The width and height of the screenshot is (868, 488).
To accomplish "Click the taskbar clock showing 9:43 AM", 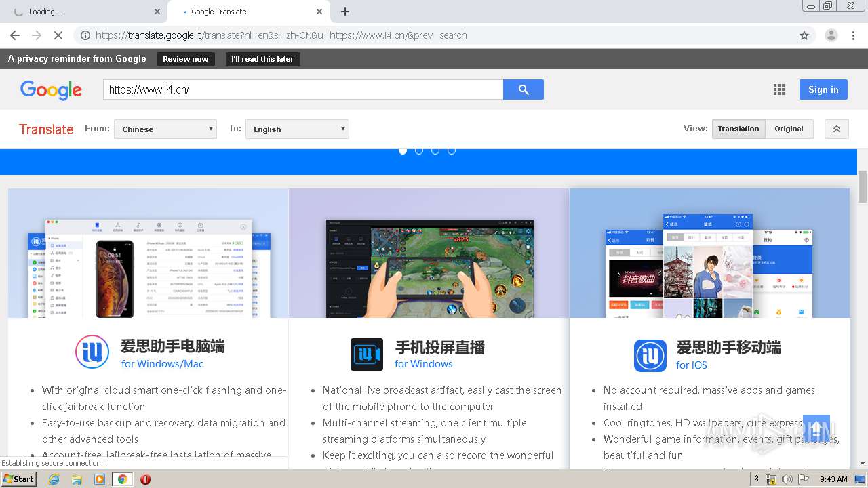I will tap(833, 479).
